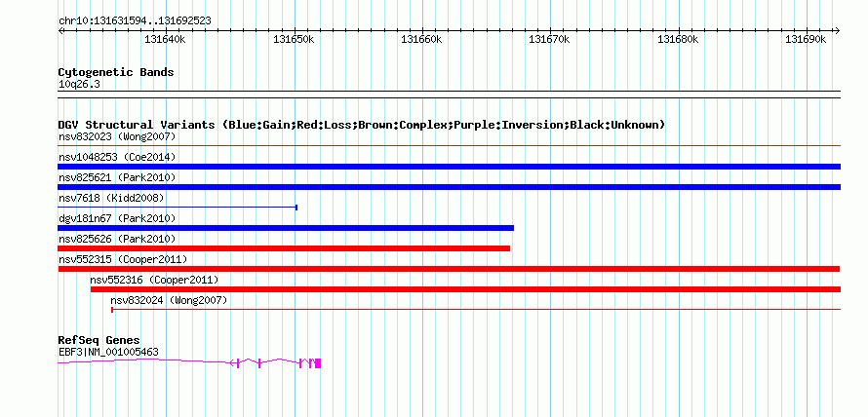The width and height of the screenshot is (868, 417).
Task: Click the left arrow of the ruler
Action: coord(60,30)
